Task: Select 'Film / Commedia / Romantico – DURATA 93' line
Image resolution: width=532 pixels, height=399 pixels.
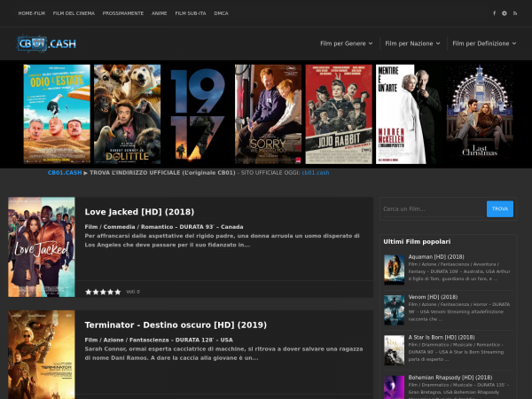Action: coord(164,227)
